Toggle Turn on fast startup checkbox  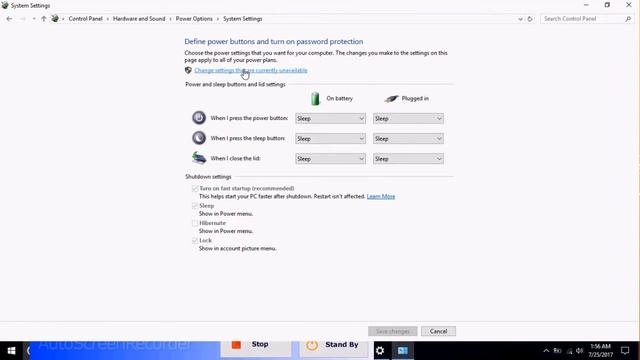pos(195,188)
